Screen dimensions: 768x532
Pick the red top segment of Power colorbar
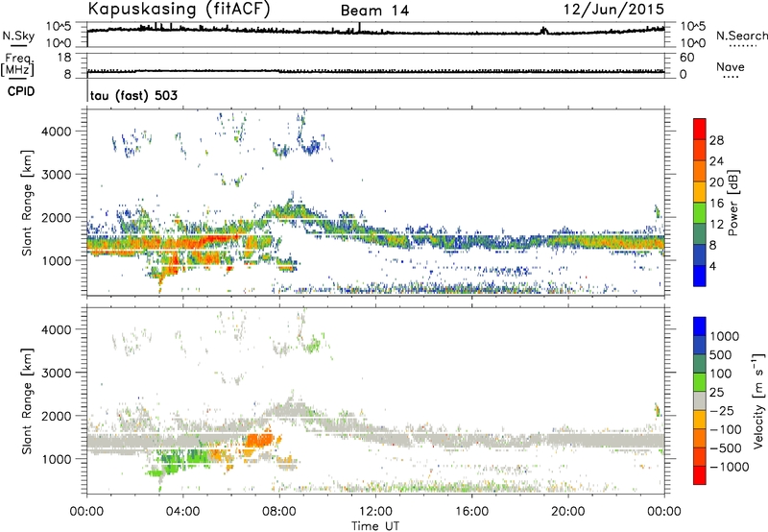click(700, 129)
